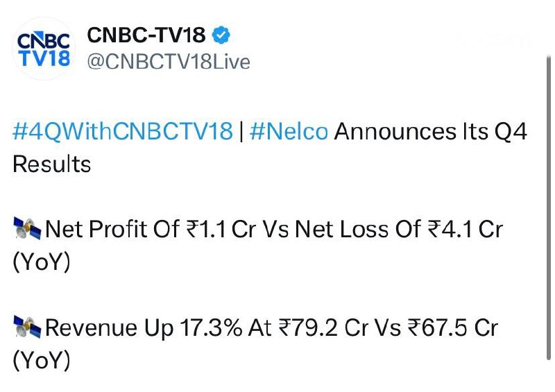Click the word 'Results' in the tweet
Screen dimensions: 555x392
click(52, 164)
